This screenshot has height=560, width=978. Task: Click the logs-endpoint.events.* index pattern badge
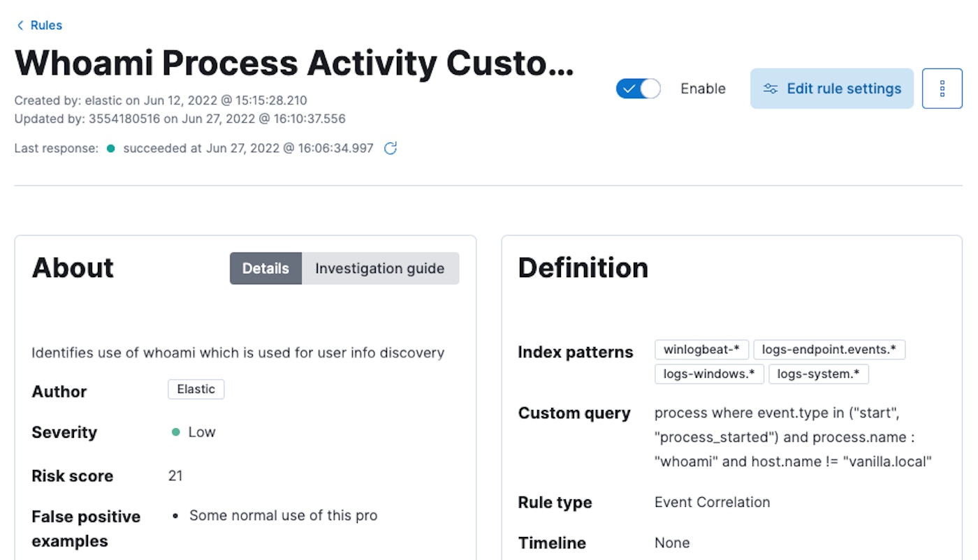tap(829, 350)
